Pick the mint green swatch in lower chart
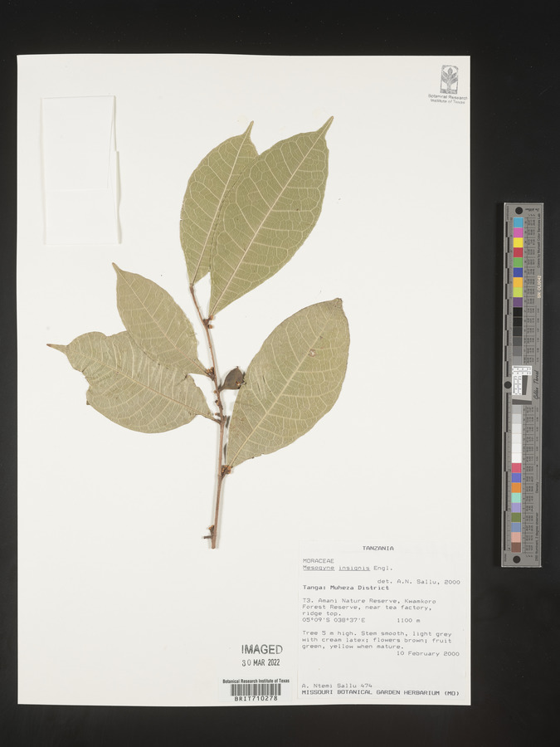The height and width of the screenshot is (747, 560). click(516, 497)
